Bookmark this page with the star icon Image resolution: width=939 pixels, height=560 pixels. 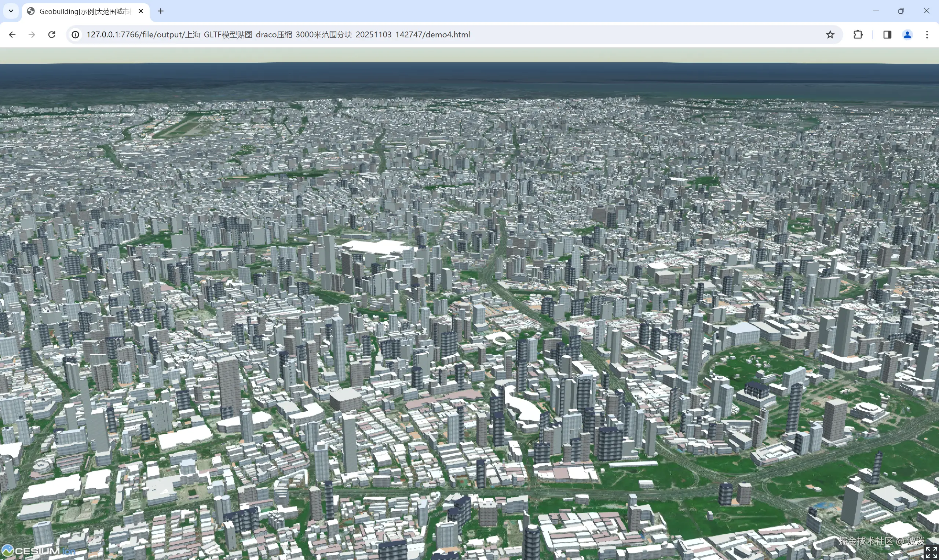pos(830,35)
